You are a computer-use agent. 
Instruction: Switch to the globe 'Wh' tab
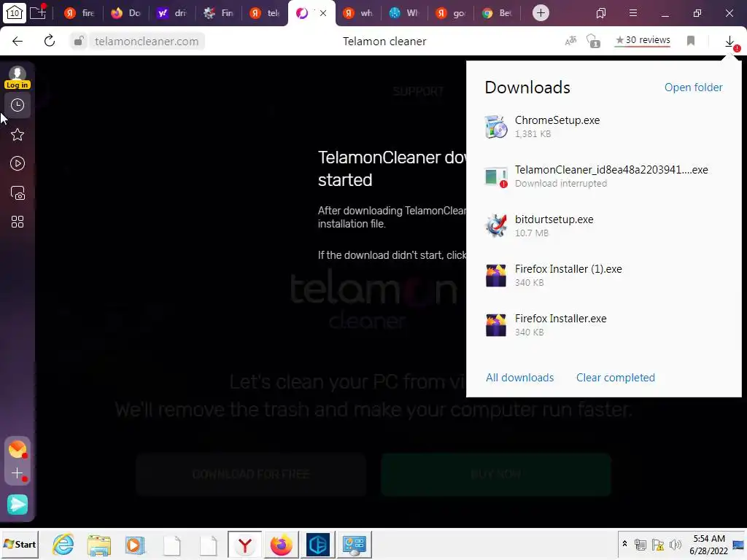tap(404, 13)
